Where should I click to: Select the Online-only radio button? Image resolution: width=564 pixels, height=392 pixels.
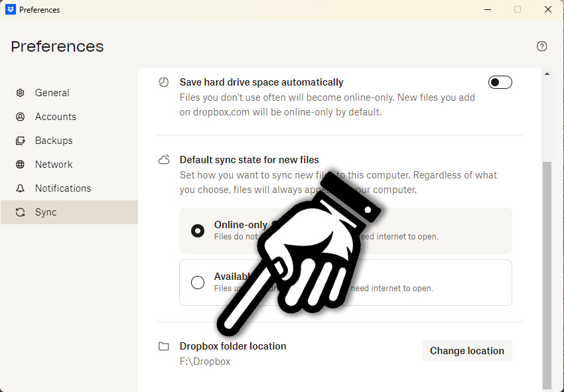click(x=198, y=231)
